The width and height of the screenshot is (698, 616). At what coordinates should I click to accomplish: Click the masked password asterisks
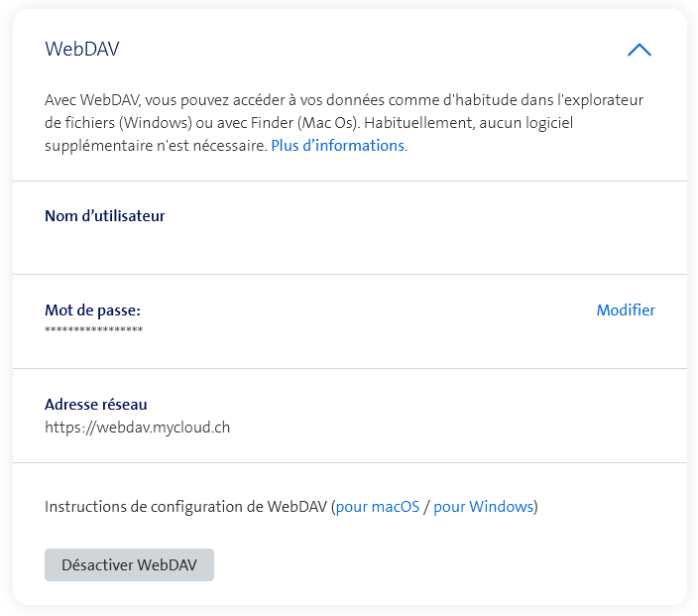tap(93, 329)
